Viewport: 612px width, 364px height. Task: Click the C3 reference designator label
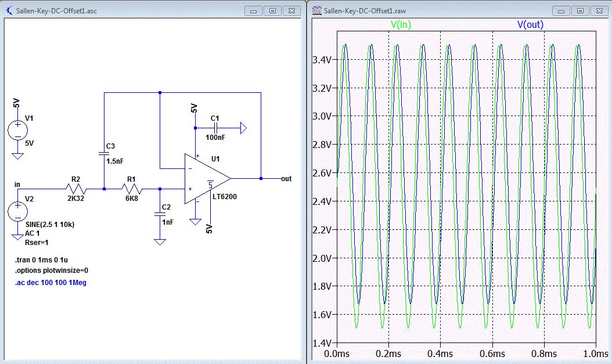110,146
